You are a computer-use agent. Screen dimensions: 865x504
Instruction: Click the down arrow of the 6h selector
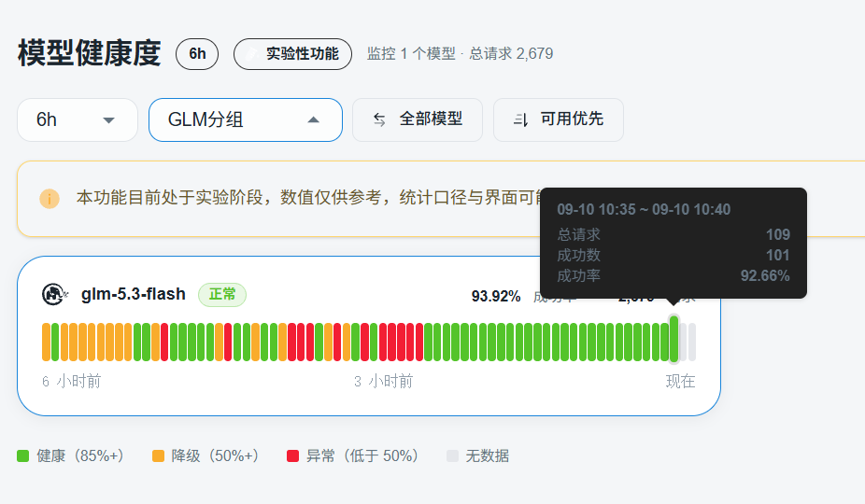[x=108, y=120]
